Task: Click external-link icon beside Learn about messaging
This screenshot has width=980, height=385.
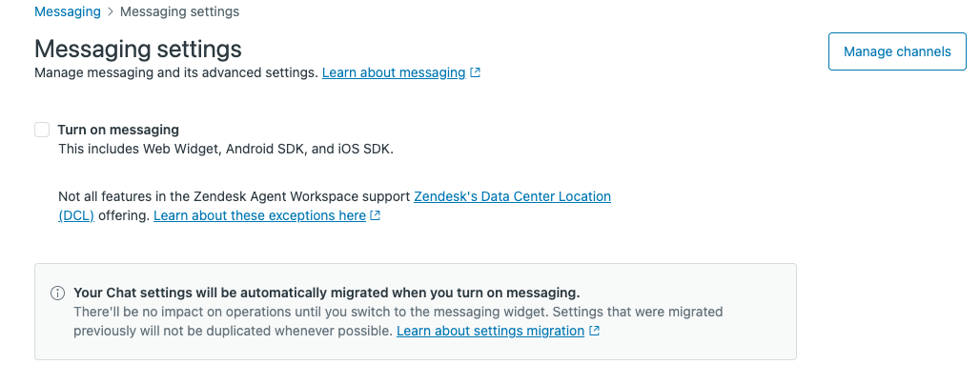Action: (476, 72)
